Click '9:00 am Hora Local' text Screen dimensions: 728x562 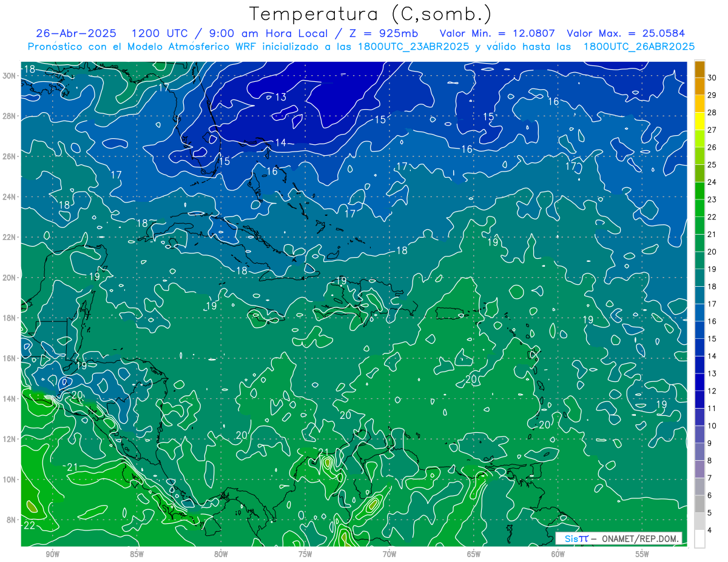(268, 33)
